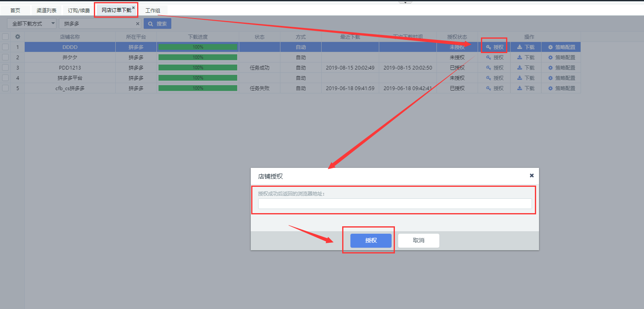Open the 全部下载方式 dropdown
Image resolution: width=644 pixels, height=309 pixels.
pyautogui.click(x=32, y=23)
